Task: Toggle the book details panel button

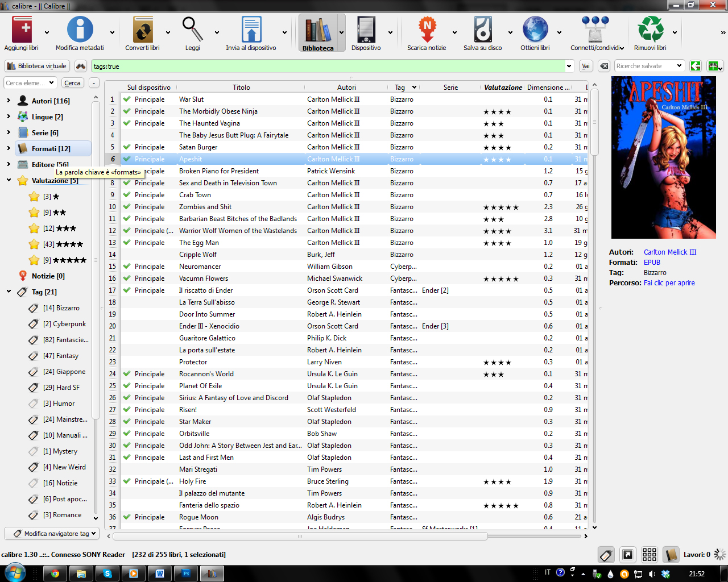Action: click(671, 555)
